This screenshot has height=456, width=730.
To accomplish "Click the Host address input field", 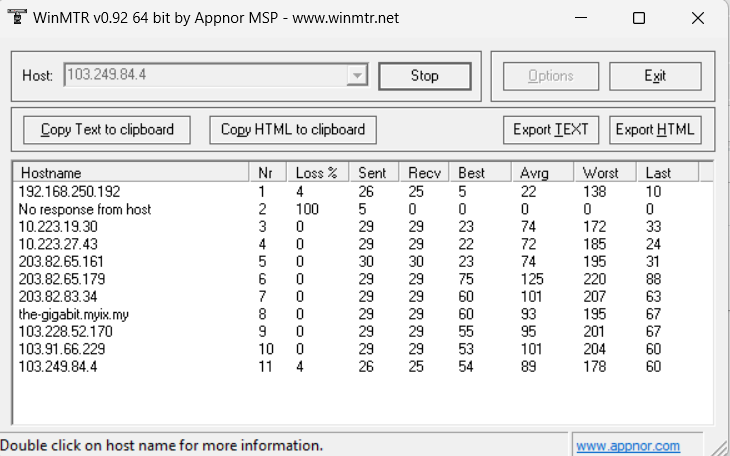I will tap(205, 76).
